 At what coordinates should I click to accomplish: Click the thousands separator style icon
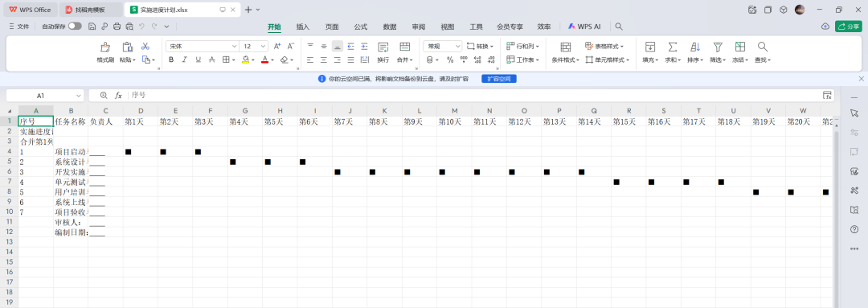pos(464,60)
